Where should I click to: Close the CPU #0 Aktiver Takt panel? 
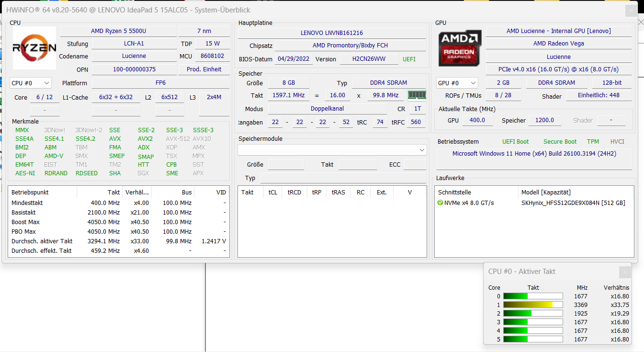pyautogui.click(x=625, y=272)
